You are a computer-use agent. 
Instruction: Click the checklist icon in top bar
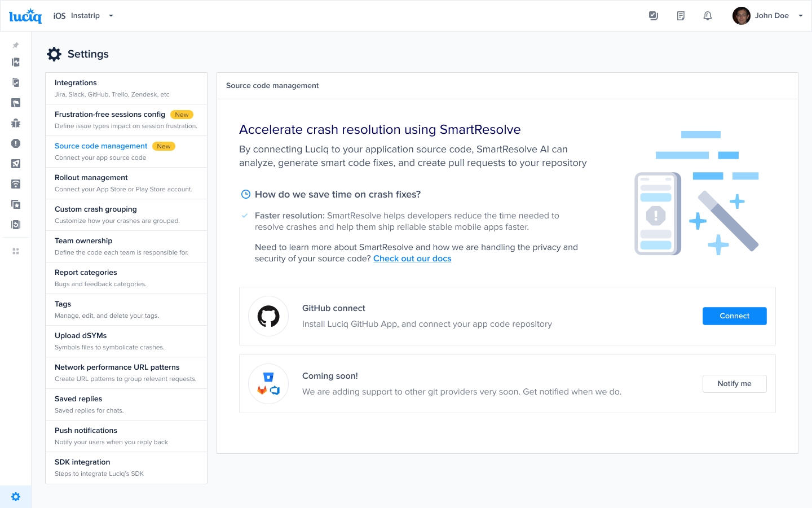click(x=654, y=16)
